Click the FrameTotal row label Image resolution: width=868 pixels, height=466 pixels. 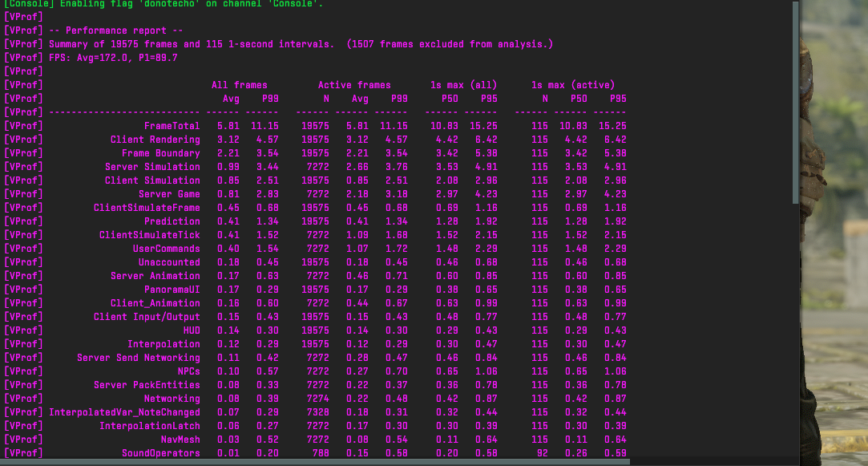click(172, 126)
